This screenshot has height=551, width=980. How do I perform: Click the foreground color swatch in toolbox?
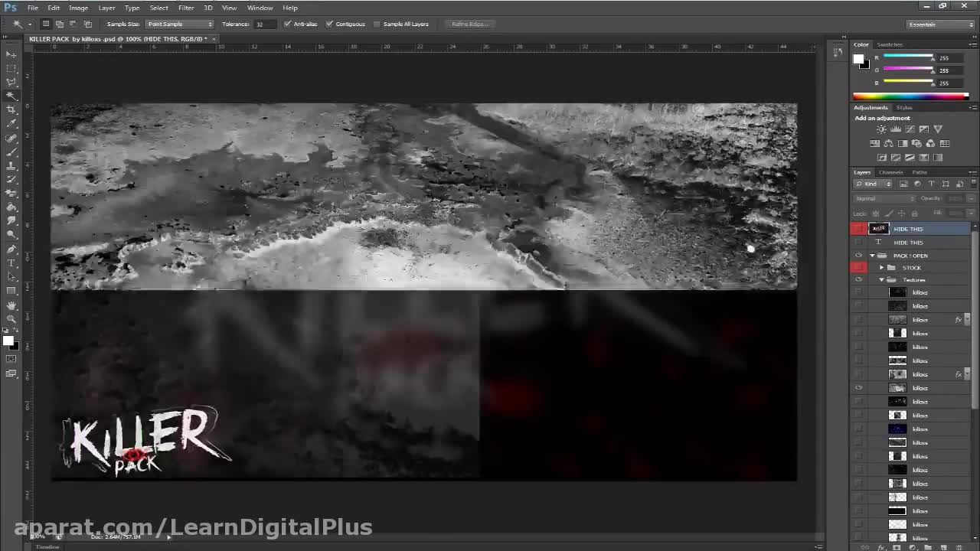(8, 341)
